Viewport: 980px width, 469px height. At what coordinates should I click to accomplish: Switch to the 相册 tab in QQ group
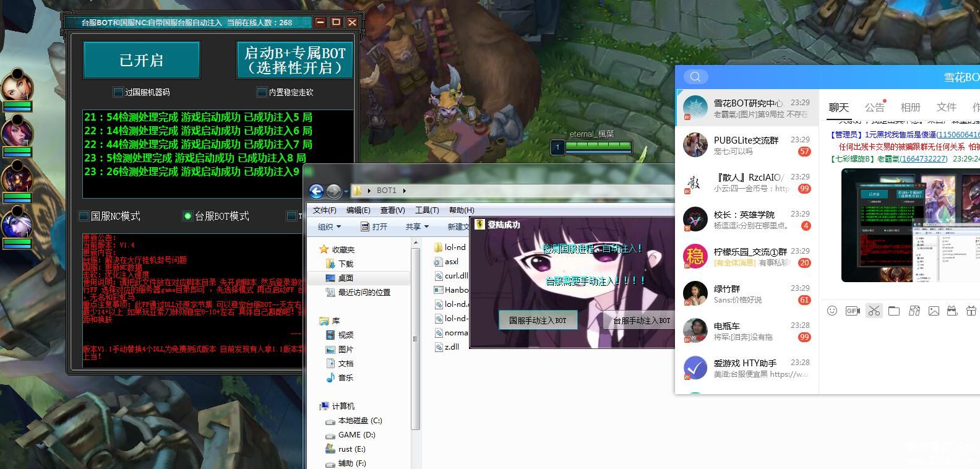910,108
